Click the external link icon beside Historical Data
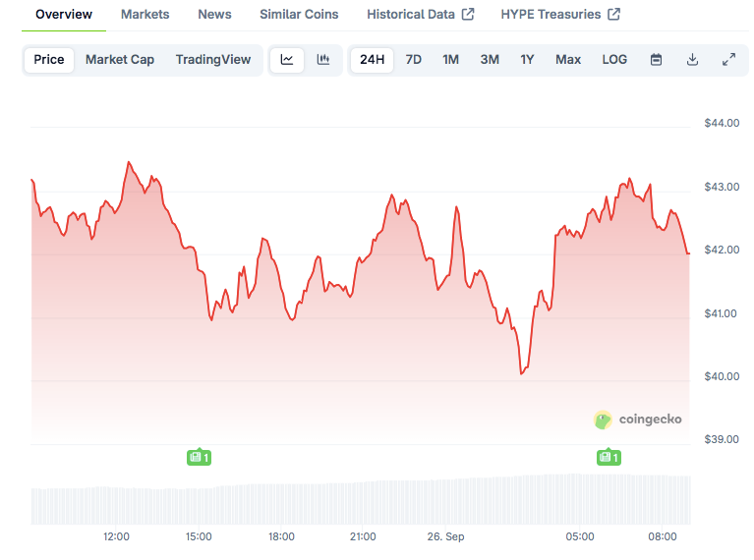The height and width of the screenshot is (560, 754). (468, 15)
